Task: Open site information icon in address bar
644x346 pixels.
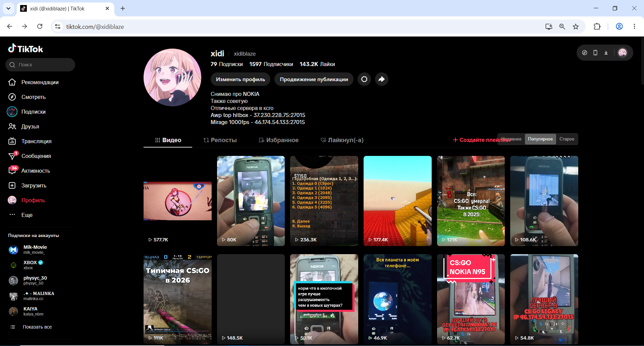Action: [x=58, y=26]
